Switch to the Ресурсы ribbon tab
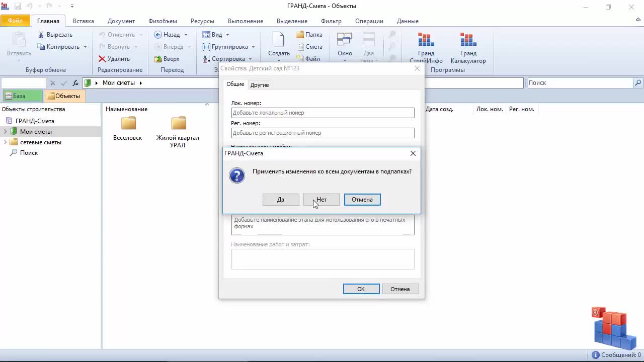The width and height of the screenshot is (644, 362). [202, 21]
